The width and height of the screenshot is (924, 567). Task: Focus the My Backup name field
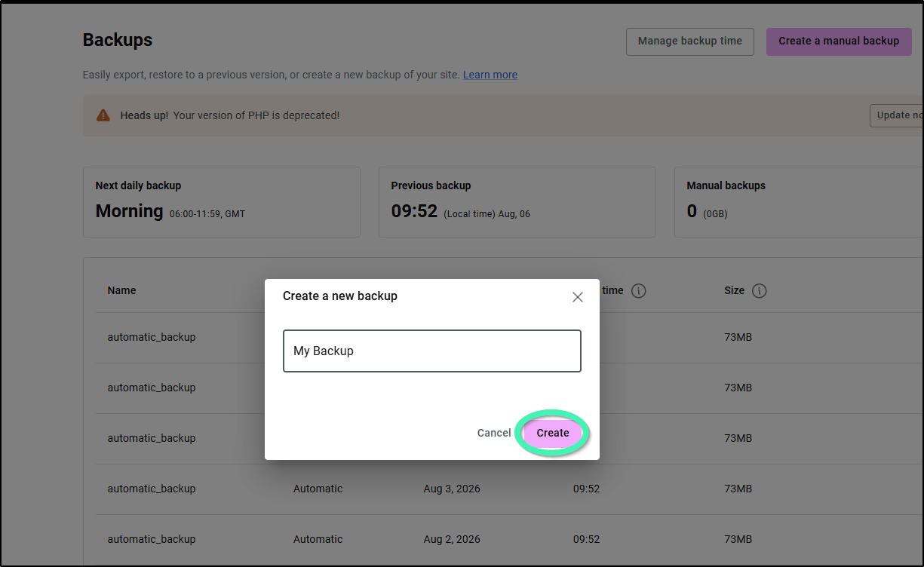[x=432, y=351]
